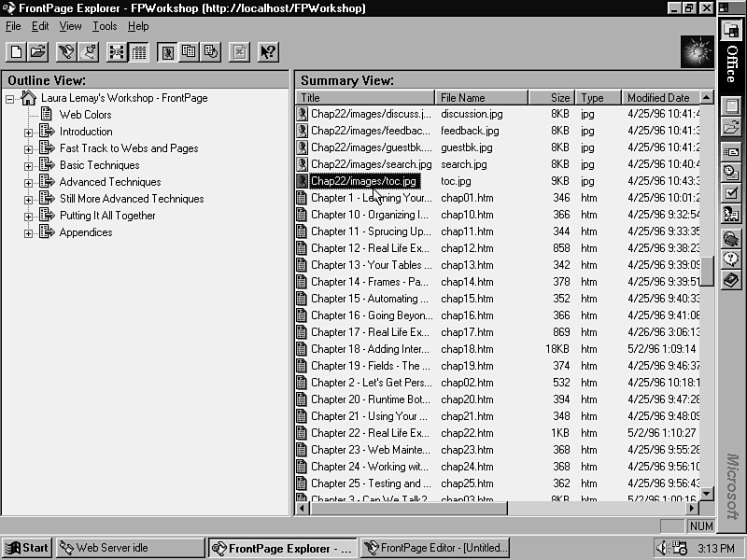Expand the Introduction tree node
Screen dimensions: 747x560
click(x=28, y=132)
